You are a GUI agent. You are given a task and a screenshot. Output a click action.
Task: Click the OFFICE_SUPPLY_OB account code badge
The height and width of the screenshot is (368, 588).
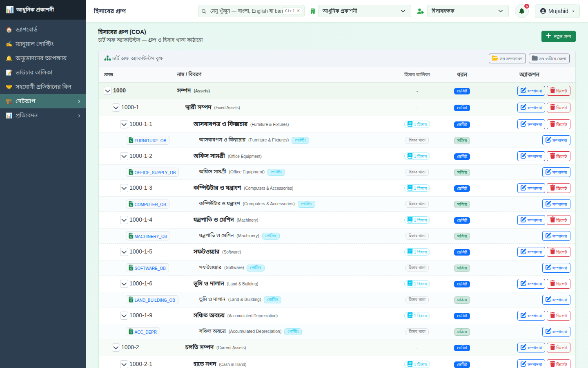tap(152, 172)
